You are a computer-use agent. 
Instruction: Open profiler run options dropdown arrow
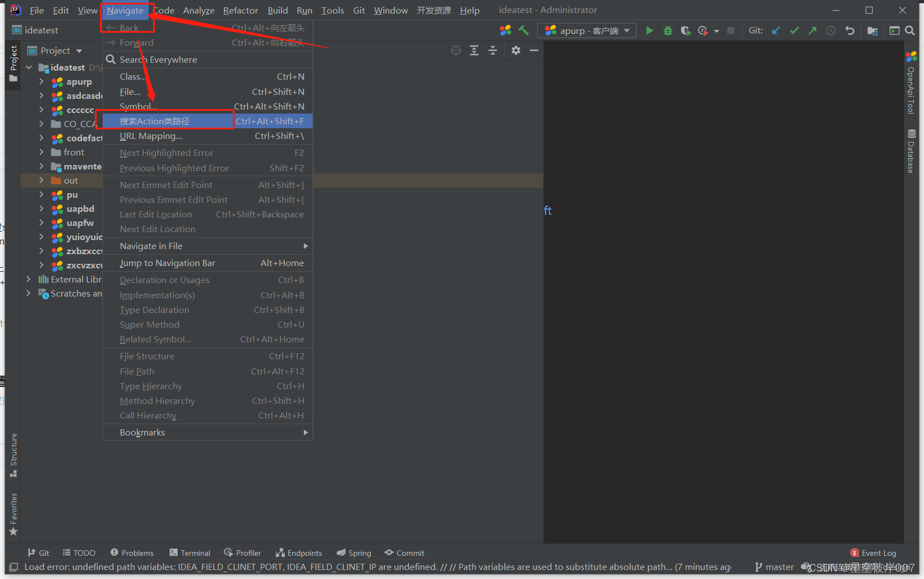pos(717,31)
